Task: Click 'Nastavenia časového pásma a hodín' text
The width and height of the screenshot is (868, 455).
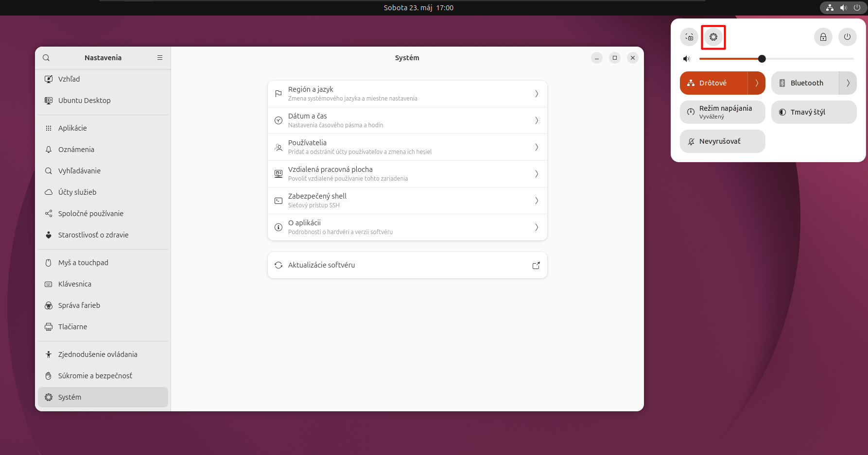Action: tap(335, 125)
